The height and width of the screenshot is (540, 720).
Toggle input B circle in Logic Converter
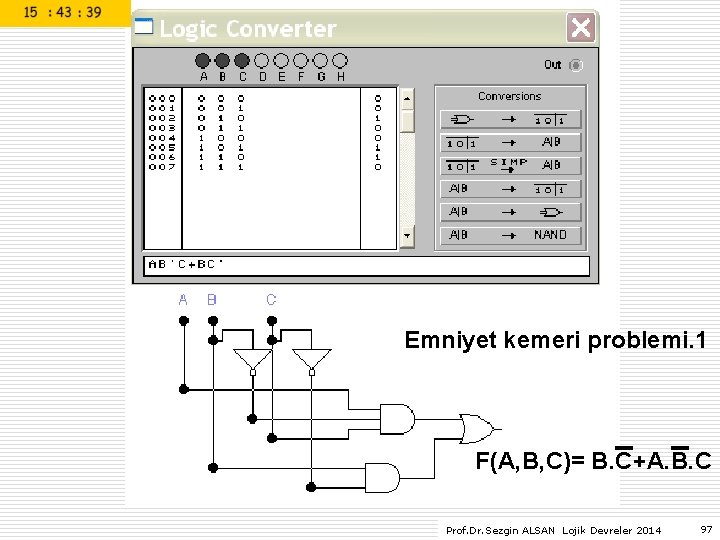(x=222, y=61)
